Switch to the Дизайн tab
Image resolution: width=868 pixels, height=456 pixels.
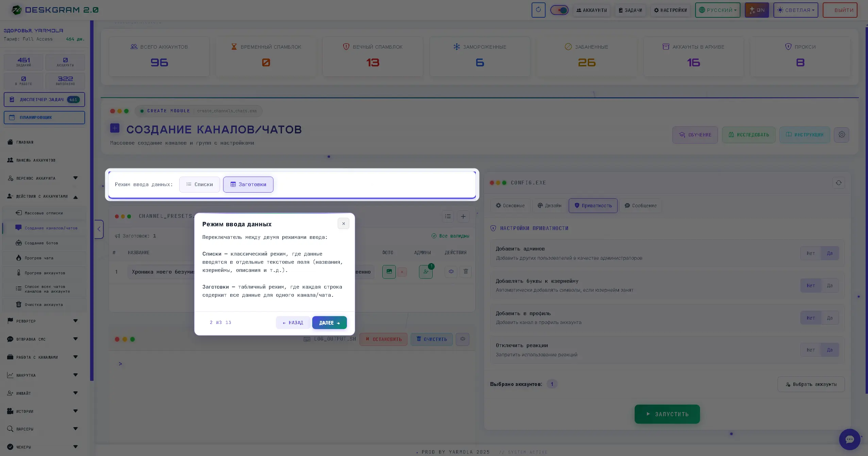coord(549,206)
